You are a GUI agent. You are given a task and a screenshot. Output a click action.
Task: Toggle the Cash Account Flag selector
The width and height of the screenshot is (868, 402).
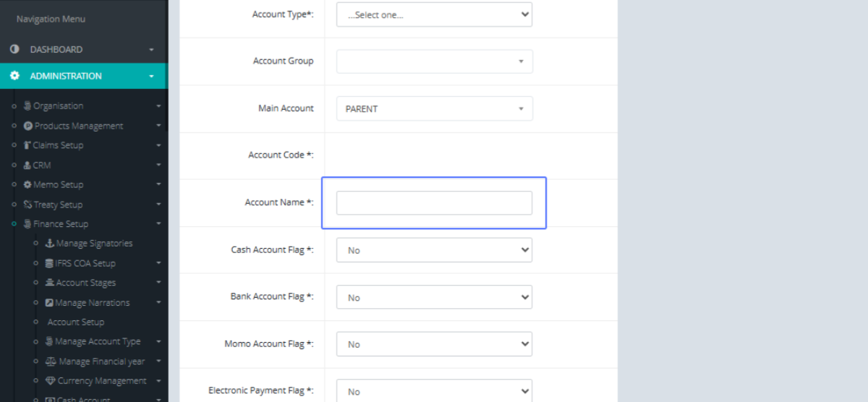click(x=434, y=250)
